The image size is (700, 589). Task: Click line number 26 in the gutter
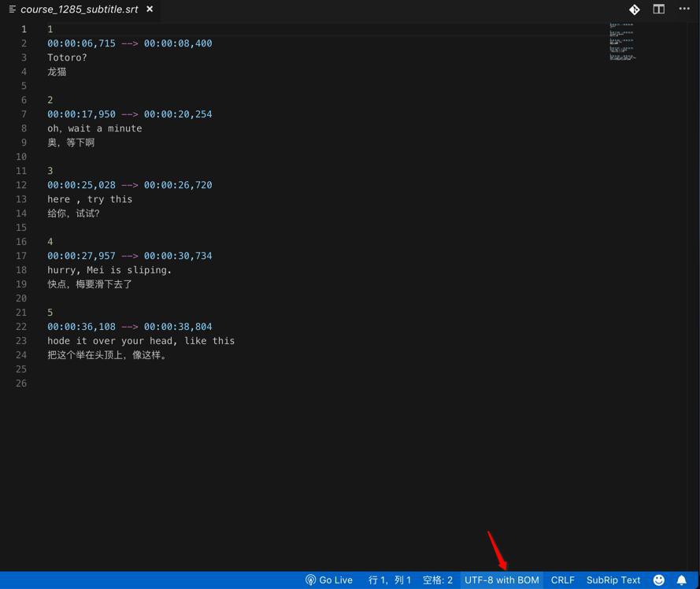(x=21, y=383)
